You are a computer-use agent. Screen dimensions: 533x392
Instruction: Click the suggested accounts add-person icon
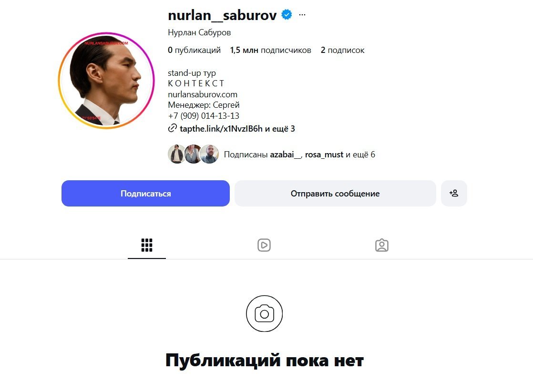point(454,193)
